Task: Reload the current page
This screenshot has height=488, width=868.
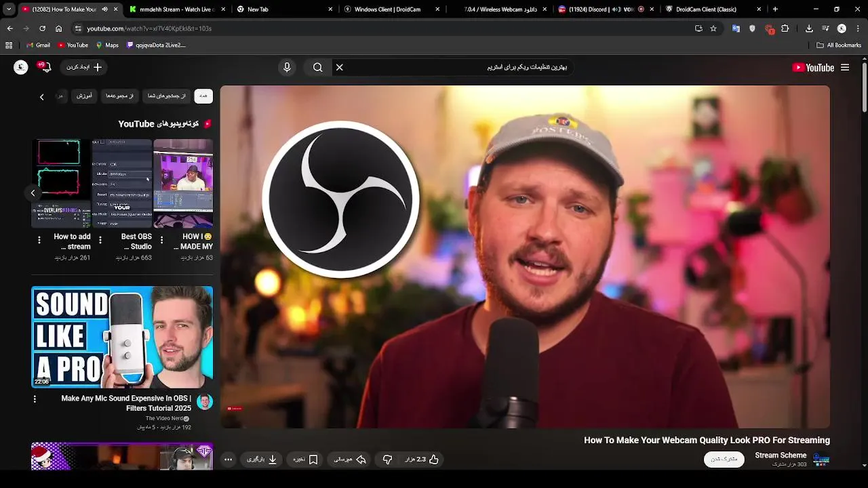Action: 42,28
